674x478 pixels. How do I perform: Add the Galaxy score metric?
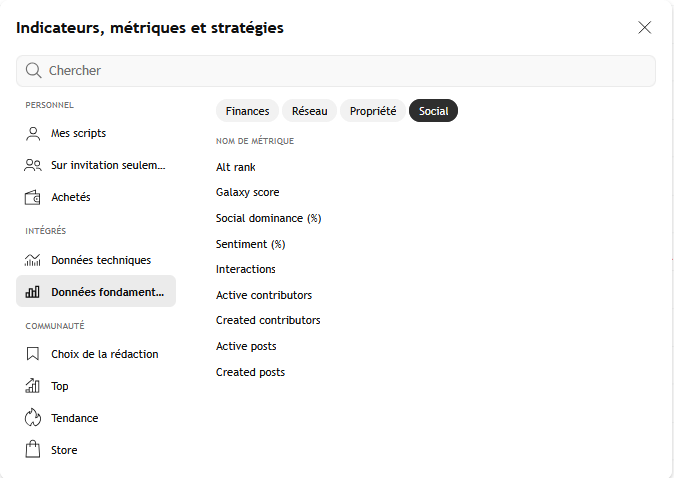(x=248, y=192)
